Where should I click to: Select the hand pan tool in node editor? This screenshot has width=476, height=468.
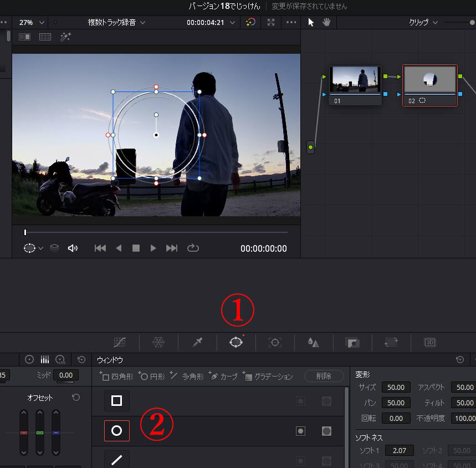pyautogui.click(x=326, y=22)
